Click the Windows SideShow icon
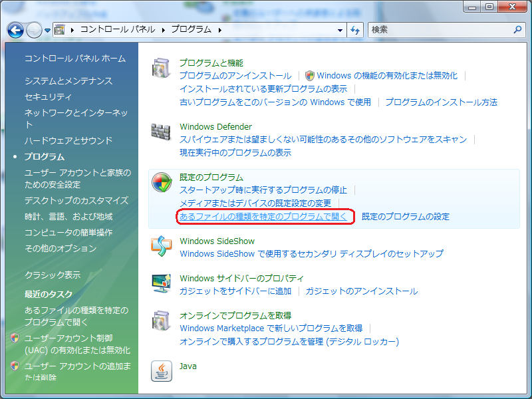The height and width of the screenshot is (399, 532). 162,247
